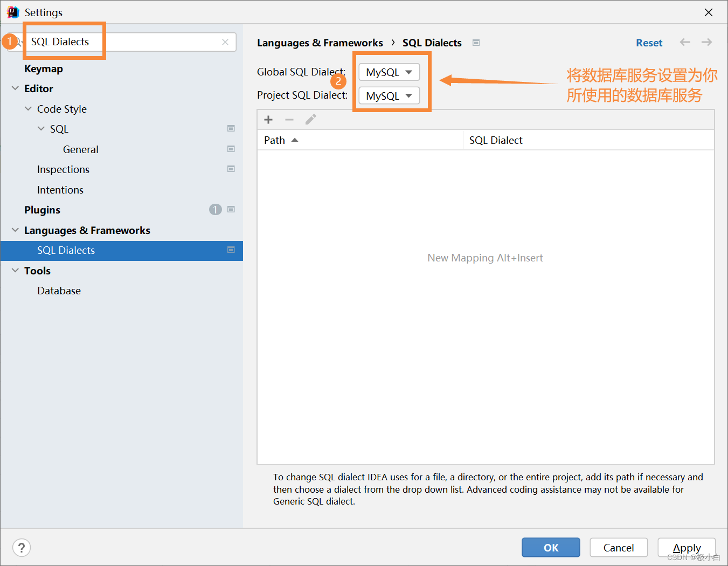Navigate forward with the right arrow
Screen dimensions: 728x566
point(706,42)
